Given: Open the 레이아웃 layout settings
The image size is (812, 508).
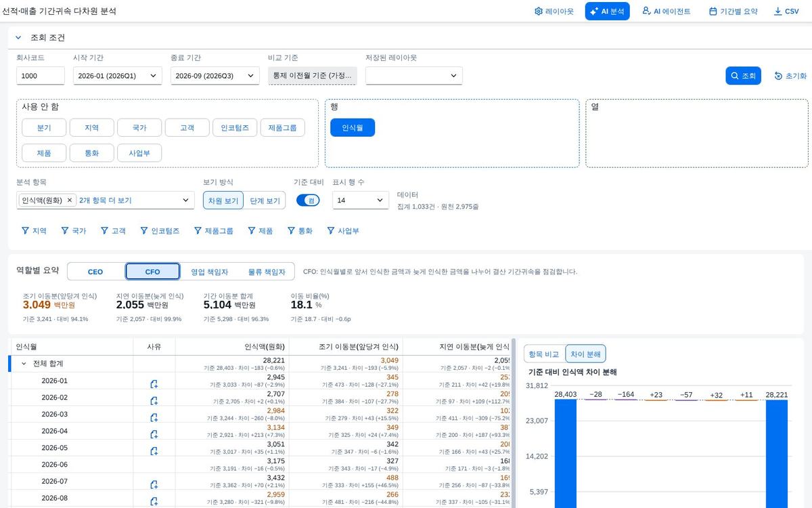Looking at the screenshot, I should (x=554, y=12).
